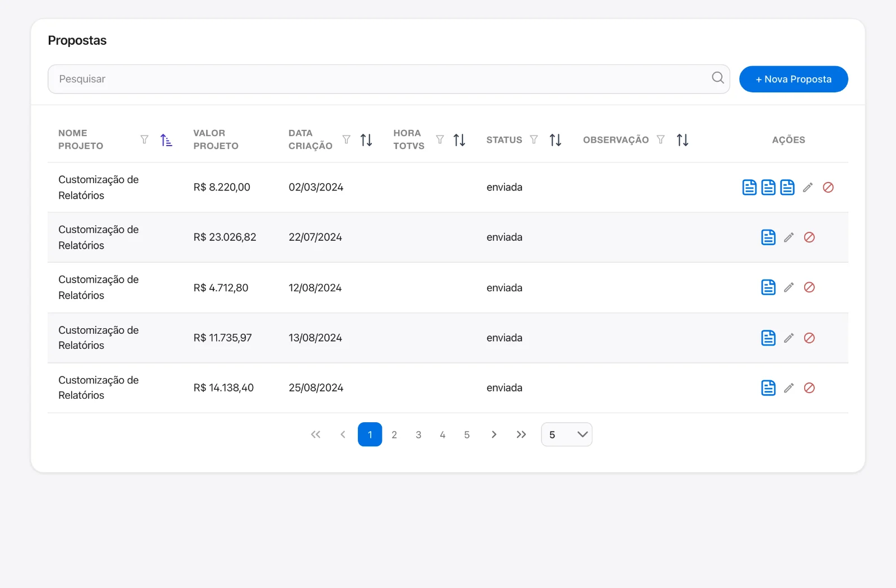
Task: Jump to last page arrow
Action: click(521, 435)
